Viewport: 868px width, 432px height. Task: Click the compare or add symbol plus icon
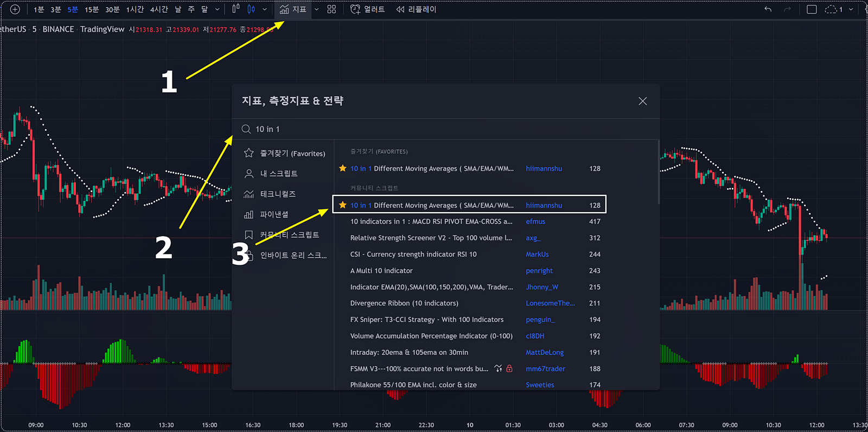coord(15,9)
